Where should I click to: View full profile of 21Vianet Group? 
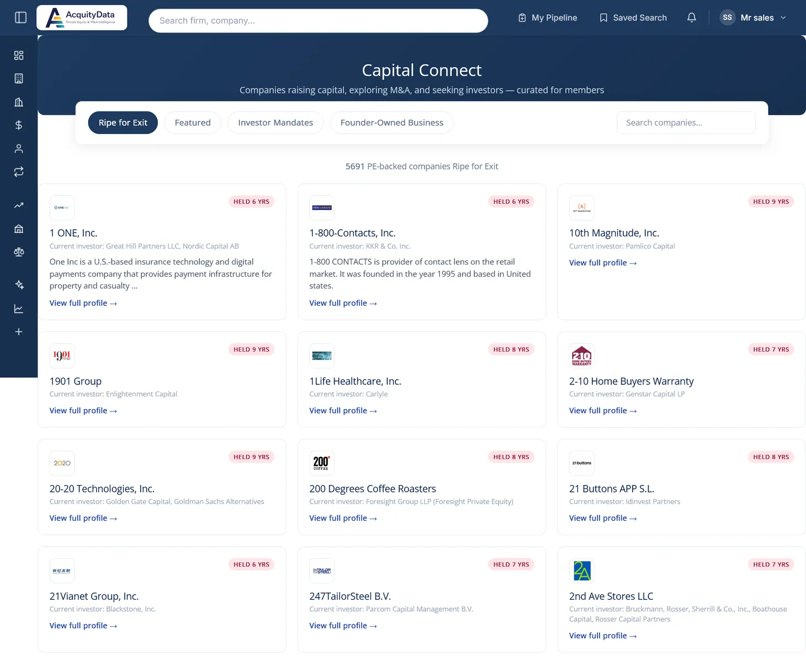click(83, 626)
